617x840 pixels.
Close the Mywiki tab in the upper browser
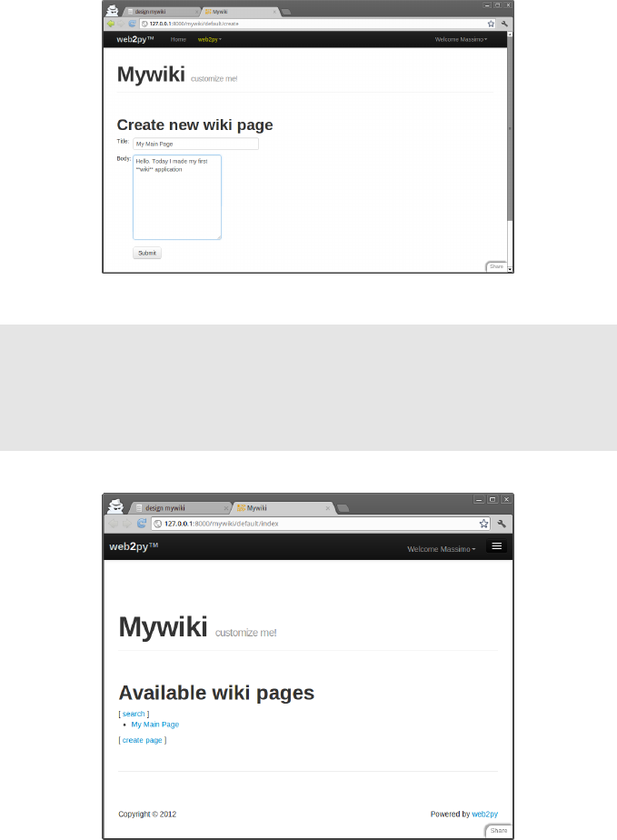(x=274, y=12)
